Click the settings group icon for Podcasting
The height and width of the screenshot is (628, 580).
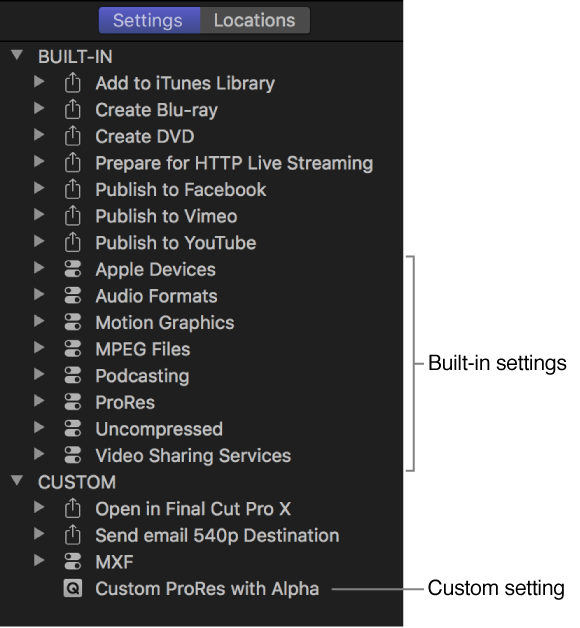click(73, 375)
